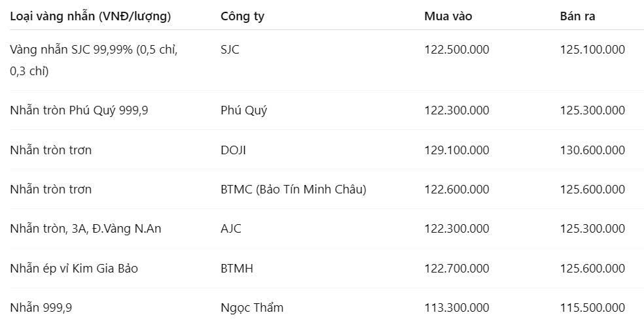The image size is (644, 332).
Task: Select the SJC company cell
Action: click(x=230, y=50)
